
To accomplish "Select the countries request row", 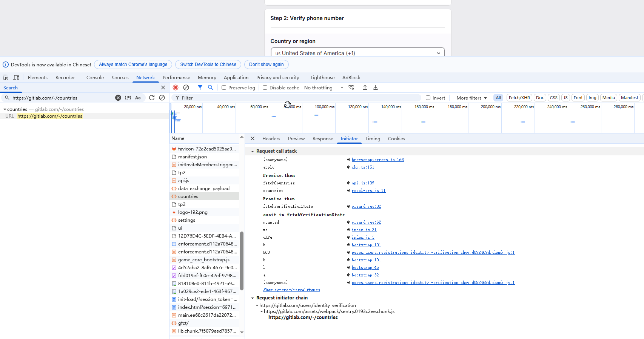I will point(204,196).
